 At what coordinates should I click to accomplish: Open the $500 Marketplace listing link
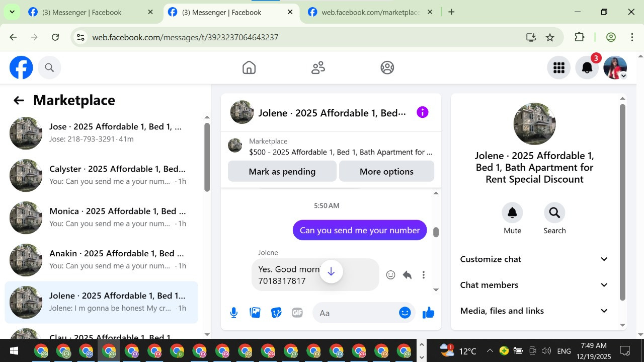click(x=331, y=147)
